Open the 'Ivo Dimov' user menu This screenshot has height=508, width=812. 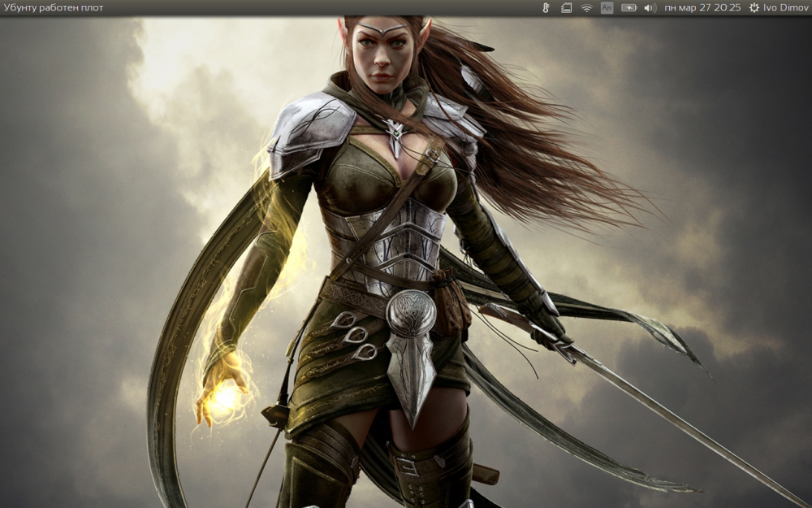click(785, 8)
